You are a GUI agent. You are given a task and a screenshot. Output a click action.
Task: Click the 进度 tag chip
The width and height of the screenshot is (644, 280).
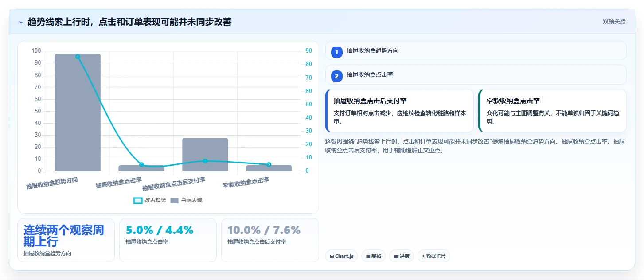click(x=402, y=256)
